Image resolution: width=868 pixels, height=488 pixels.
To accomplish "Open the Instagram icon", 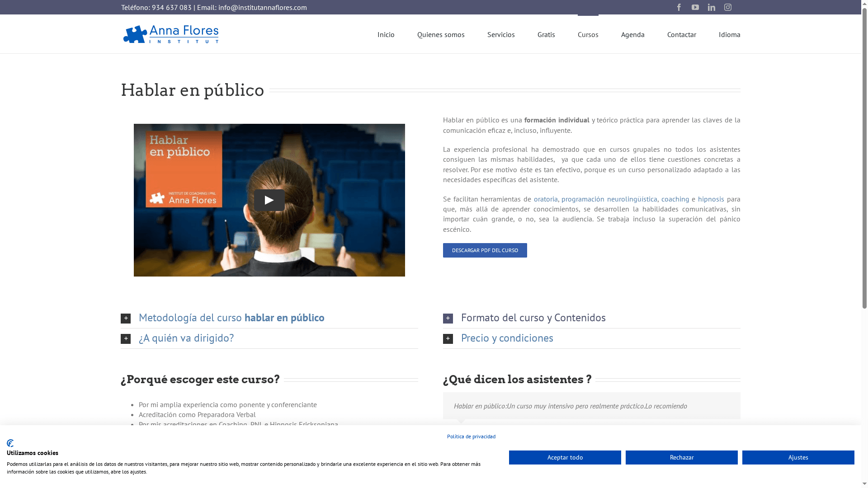I will coord(727,7).
